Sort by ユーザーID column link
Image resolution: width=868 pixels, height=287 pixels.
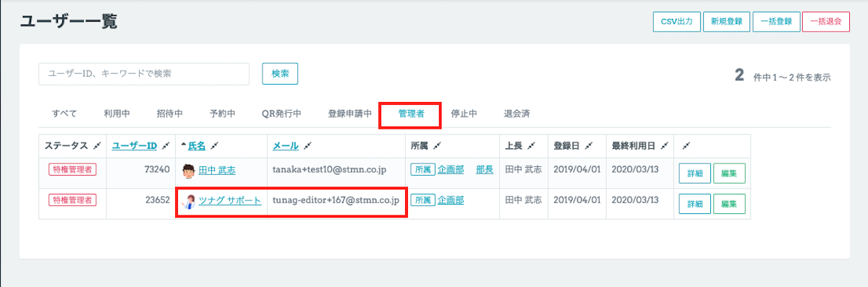click(x=135, y=146)
